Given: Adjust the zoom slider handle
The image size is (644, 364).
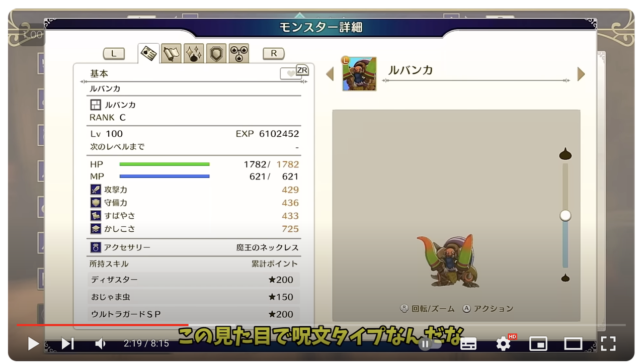Looking at the screenshot, I should 566,216.
